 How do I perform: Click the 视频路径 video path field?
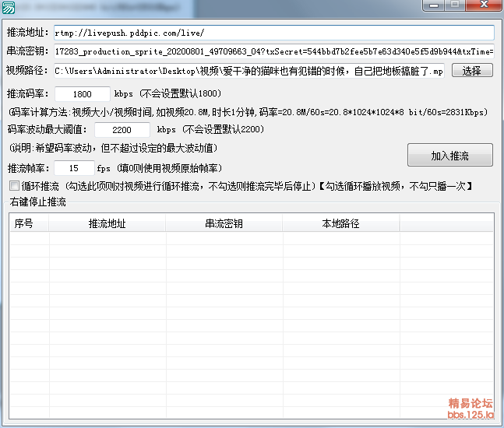(x=248, y=71)
